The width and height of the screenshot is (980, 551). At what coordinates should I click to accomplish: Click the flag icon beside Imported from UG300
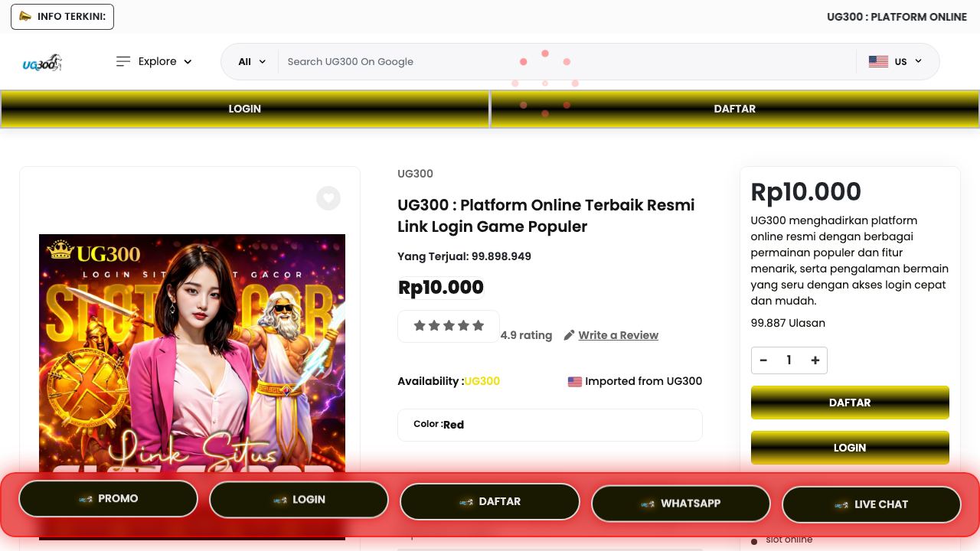pyautogui.click(x=574, y=381)
